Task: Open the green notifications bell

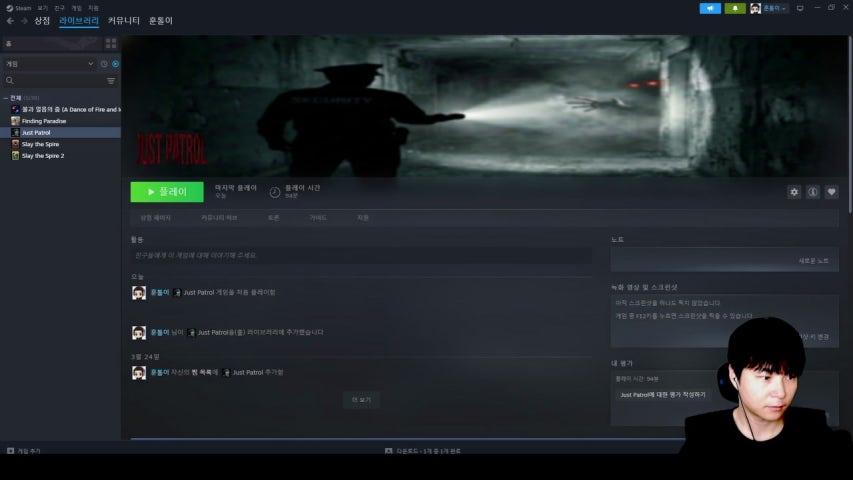Action: tap(735, 8)
